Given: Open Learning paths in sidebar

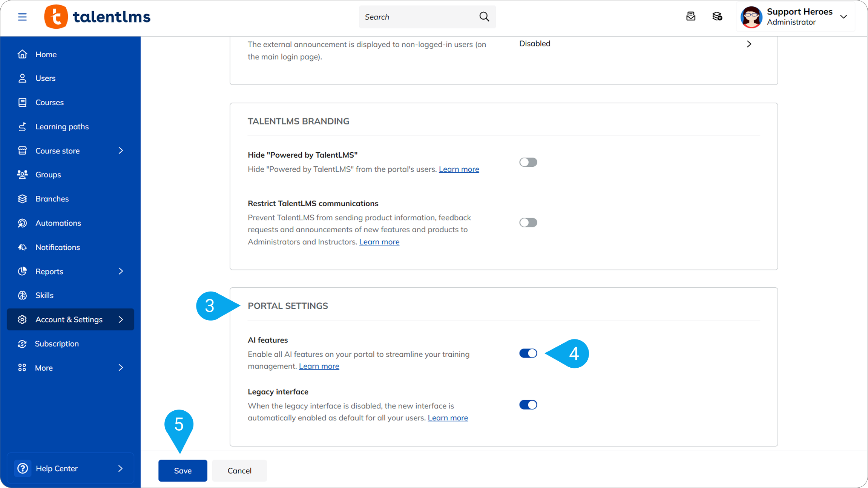Looking at the screenshot, I should point(62,127).
